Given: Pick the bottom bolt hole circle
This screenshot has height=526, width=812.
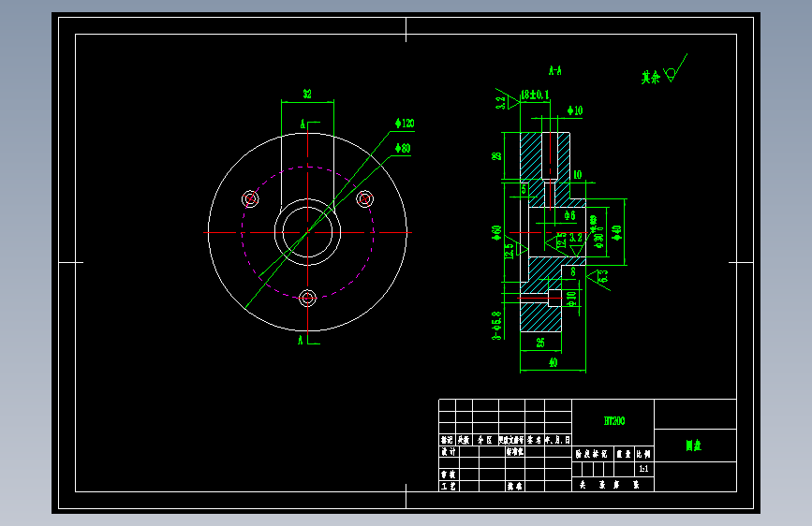Looking at the screenshot, I should (307, 299).
